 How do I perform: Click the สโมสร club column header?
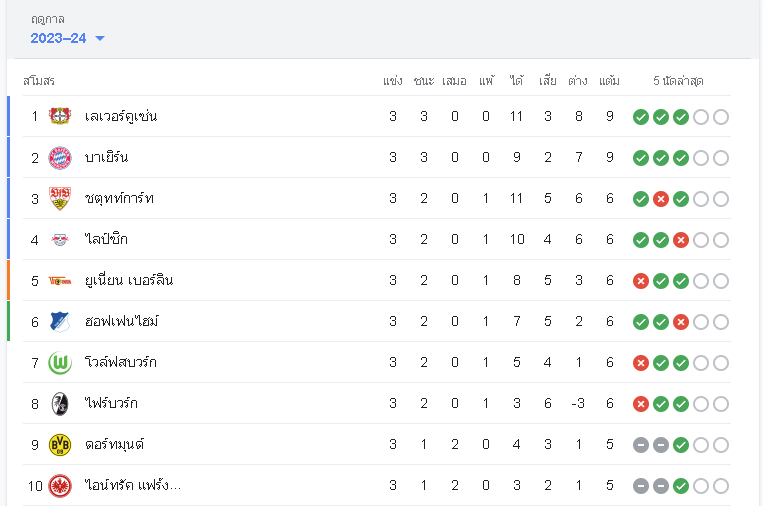39,81
